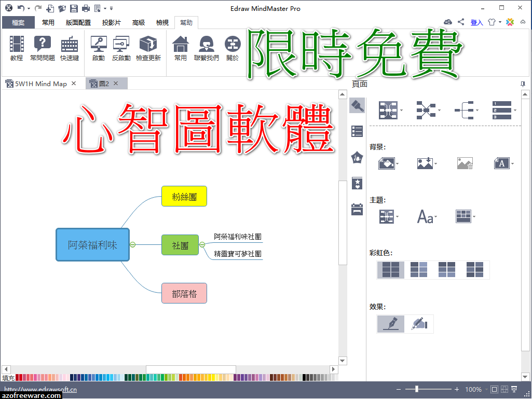Close the 圖2 document tab
532x399 pixels.
coord(116,84)
